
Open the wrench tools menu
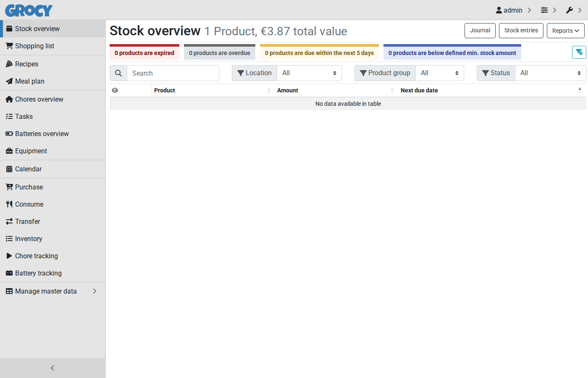[x=574, y=10]
